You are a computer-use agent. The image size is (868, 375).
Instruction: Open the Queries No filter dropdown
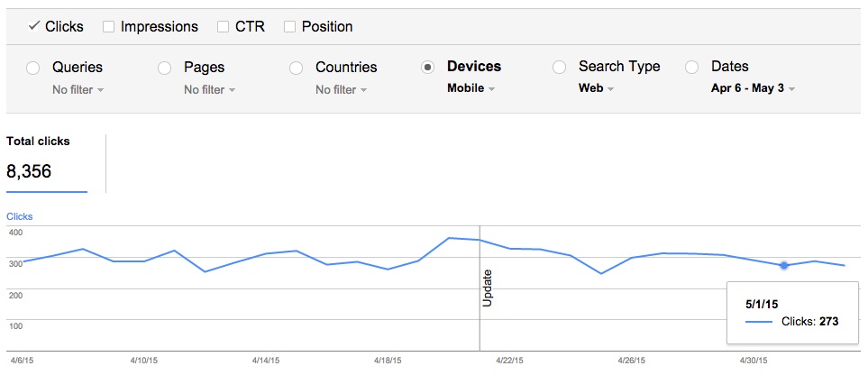point(78,90)
